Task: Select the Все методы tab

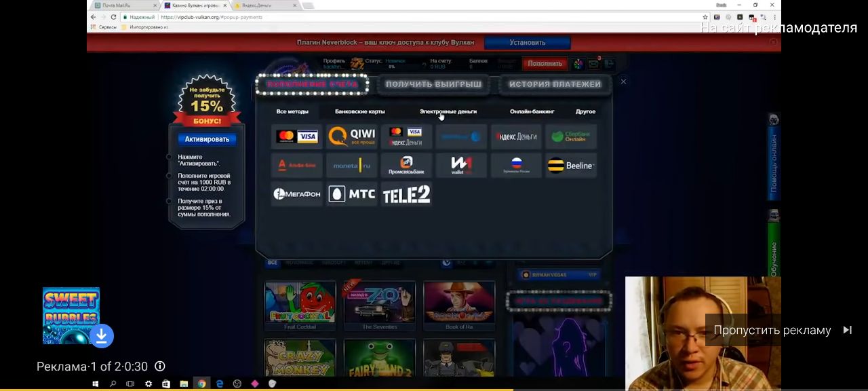Action: point(292,111)
